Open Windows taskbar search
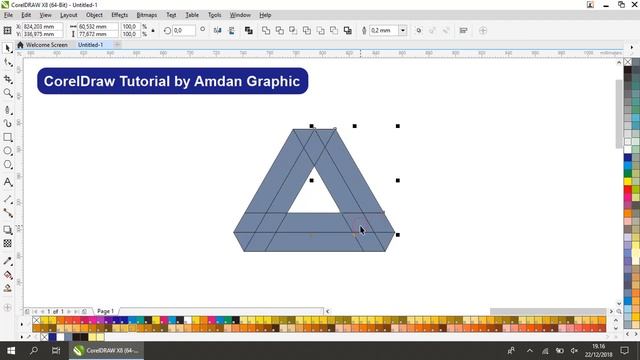The height and width of the screenshot is (360, 640). click(33, 351)
